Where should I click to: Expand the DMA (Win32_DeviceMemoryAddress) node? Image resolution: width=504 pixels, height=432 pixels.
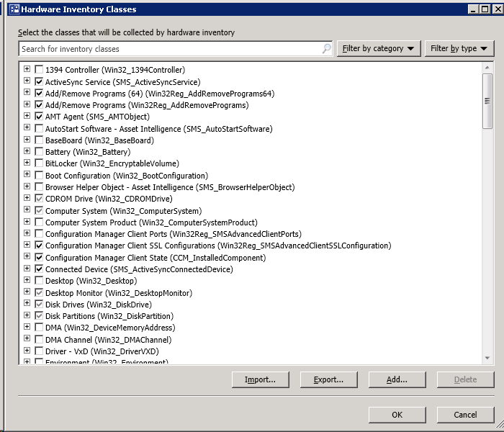point(27,327)
